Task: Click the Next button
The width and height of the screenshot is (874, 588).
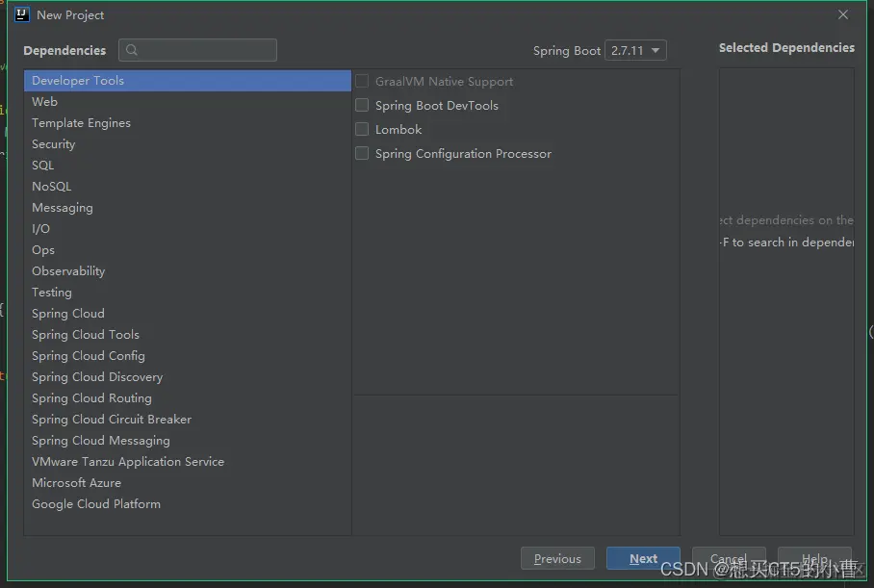Action: tap(643, 558)
